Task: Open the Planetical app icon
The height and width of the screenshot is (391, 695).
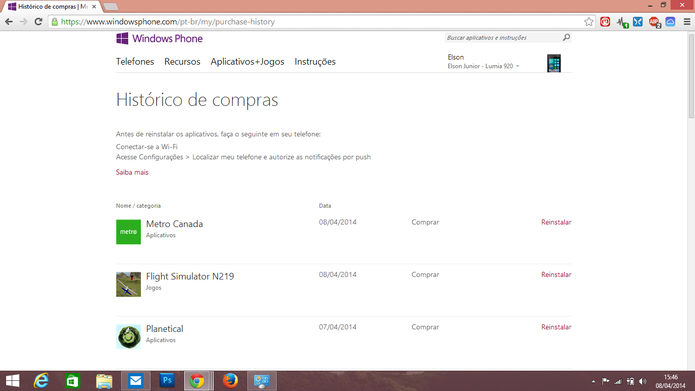Action: point(129,336)
